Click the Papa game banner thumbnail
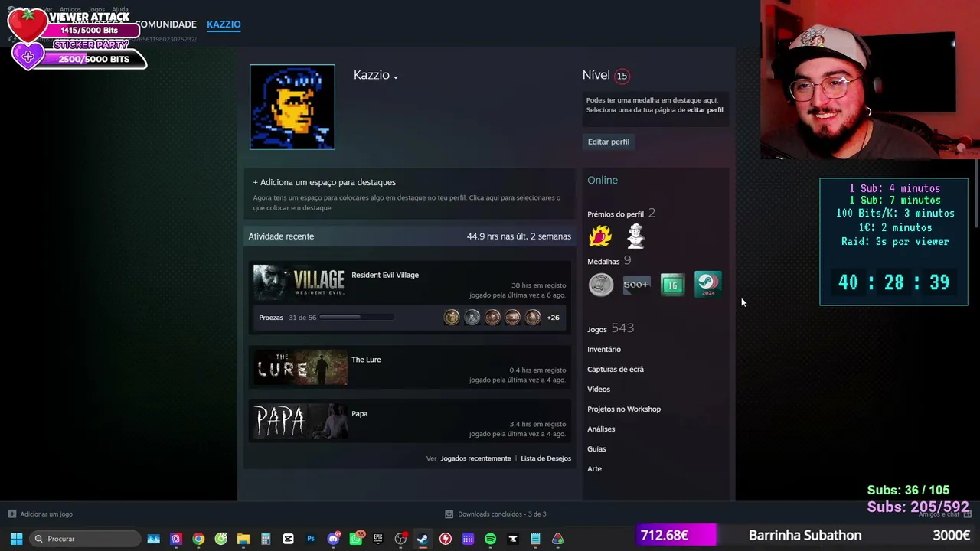Image resolution: width=980 pixels, height=551 pixels. click(x=300, y=422)
